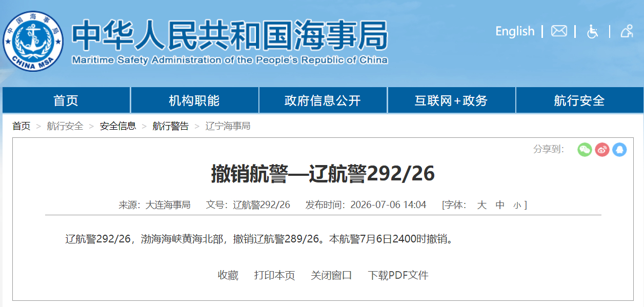This screenshot has width=644, height=307.
Task: Open the 航行安全 navigation menu
Action: pyautogui.click(x=579, y=100)
